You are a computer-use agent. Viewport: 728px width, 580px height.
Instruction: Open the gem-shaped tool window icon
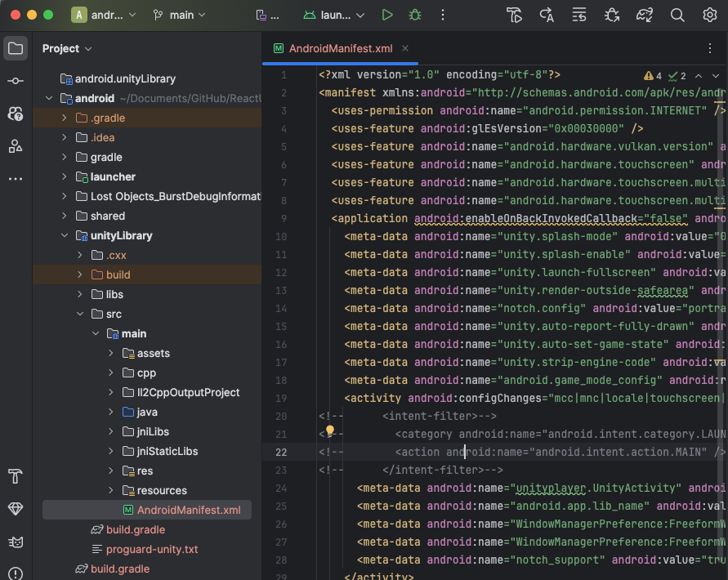16,509
